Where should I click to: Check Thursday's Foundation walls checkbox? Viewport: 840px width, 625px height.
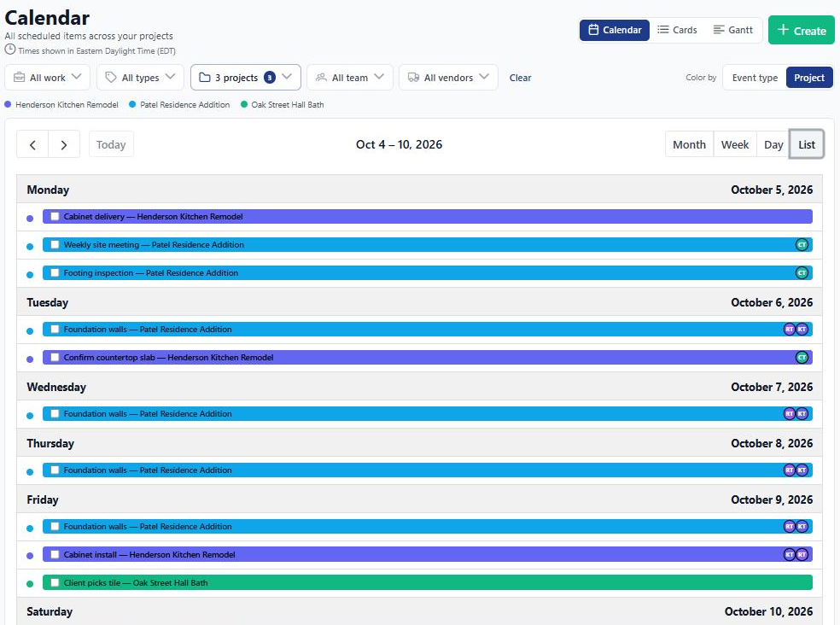(55, 470)
